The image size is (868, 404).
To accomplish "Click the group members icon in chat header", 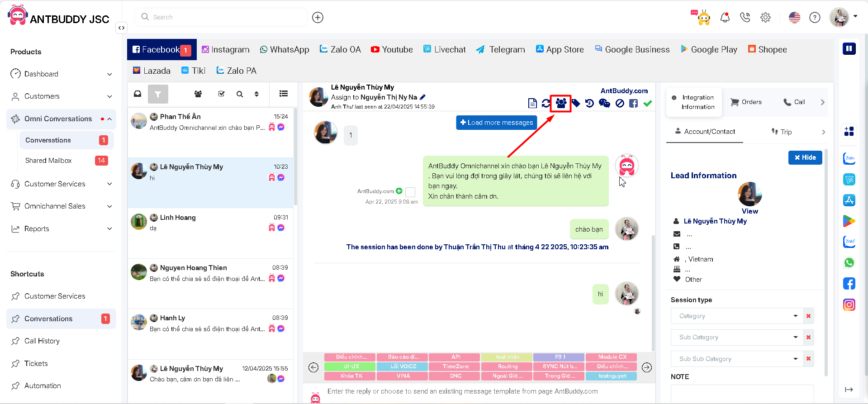I will coord(561,103).
